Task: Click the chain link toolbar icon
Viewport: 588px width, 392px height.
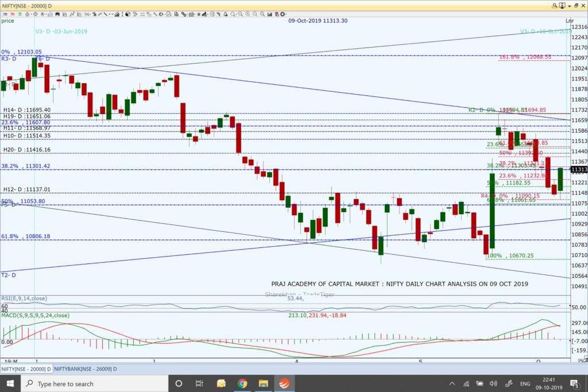Action: tap(183, 14)
